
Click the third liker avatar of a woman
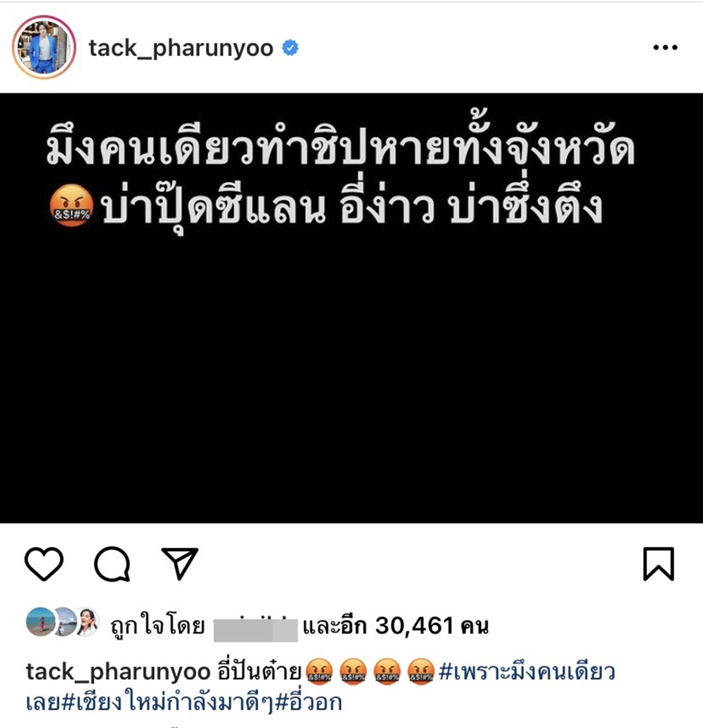[x=86, y=622]
